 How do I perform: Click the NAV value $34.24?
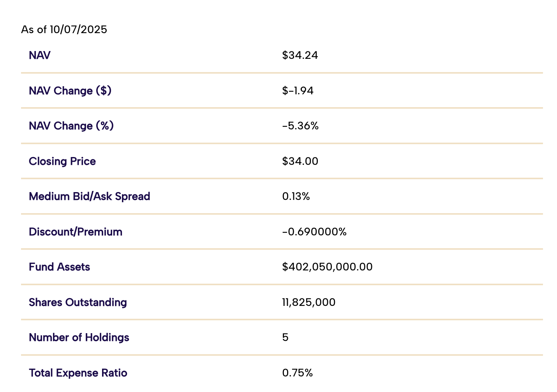pos(300,55)
